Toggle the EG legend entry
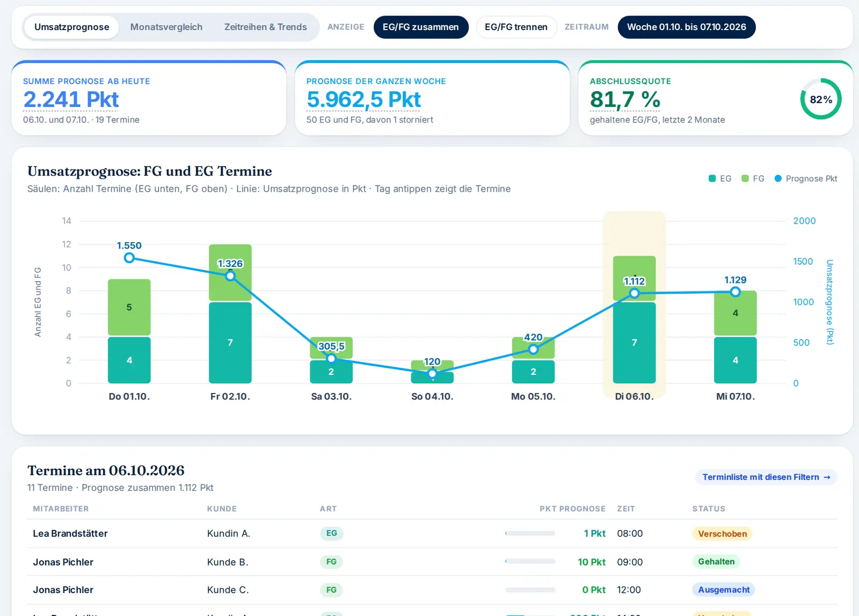 720,178
